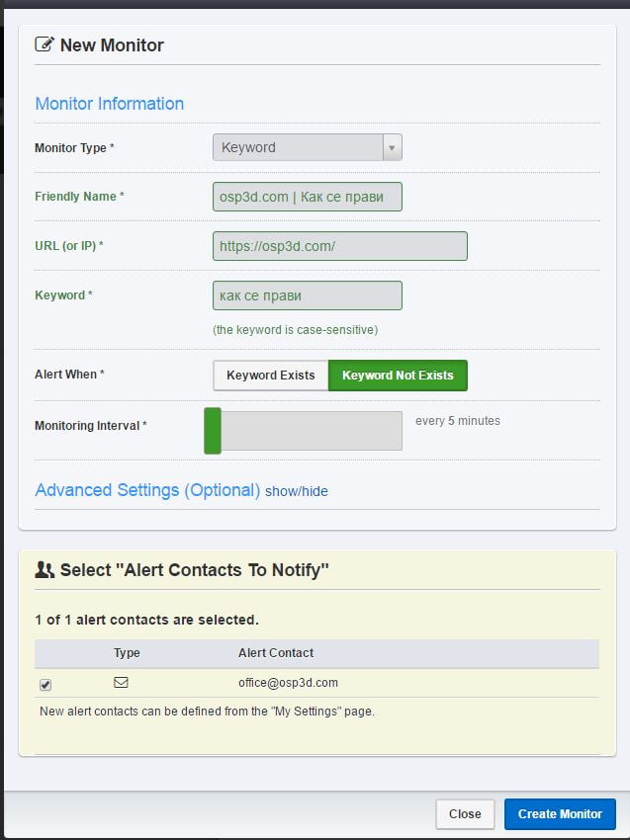The height and width of the screenshot is (840, 630).
Task: Click the Monitor Information section heading
Action: pos(110,104)
